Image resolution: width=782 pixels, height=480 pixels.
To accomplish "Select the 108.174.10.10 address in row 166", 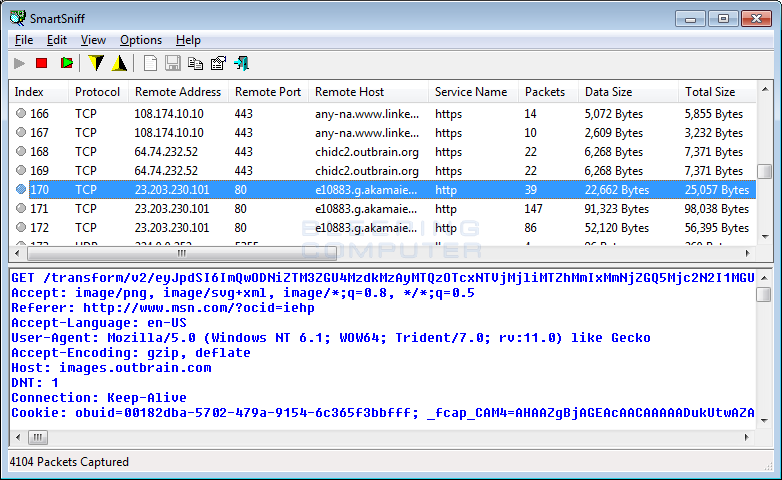I will click(169, 114).
